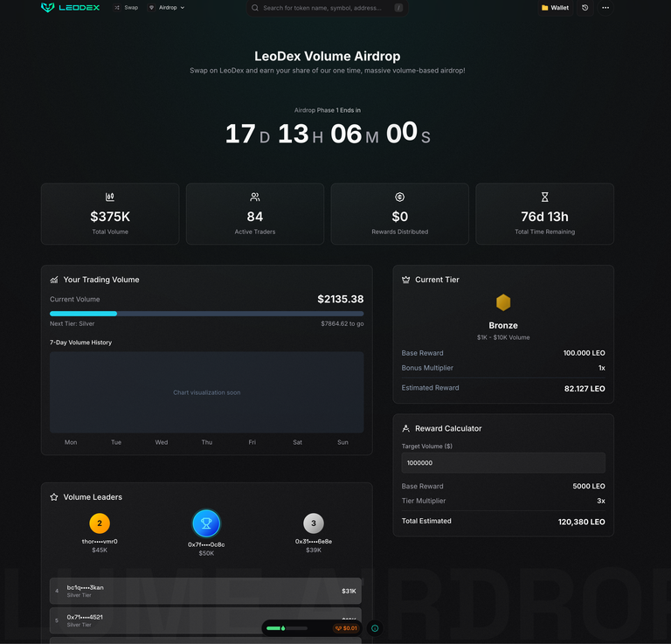Click the Reward Calculator icon
671x644 pixels.
405,428
